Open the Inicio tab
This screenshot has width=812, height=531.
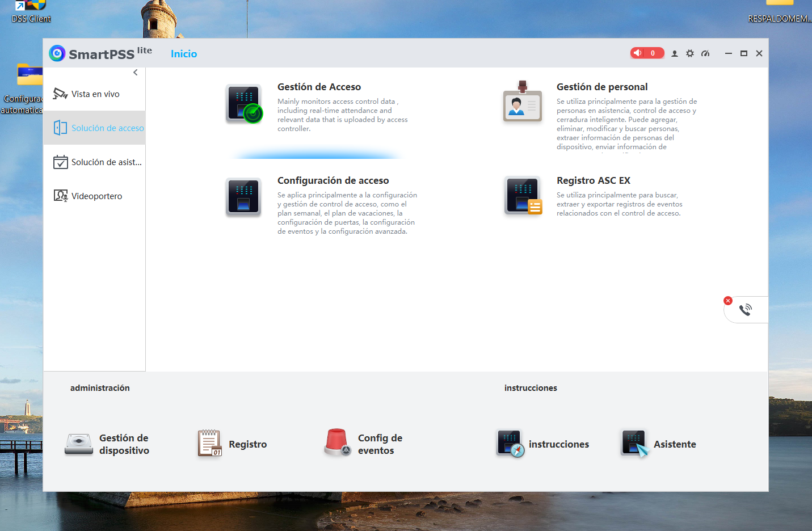pyautogui.click(x=184, y=54)
